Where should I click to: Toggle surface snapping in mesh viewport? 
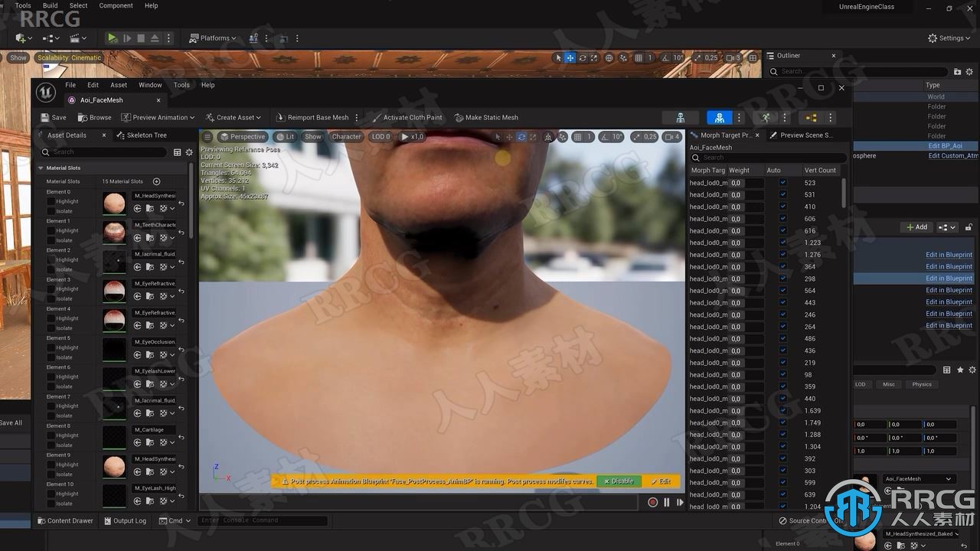(x=563, y=137)
